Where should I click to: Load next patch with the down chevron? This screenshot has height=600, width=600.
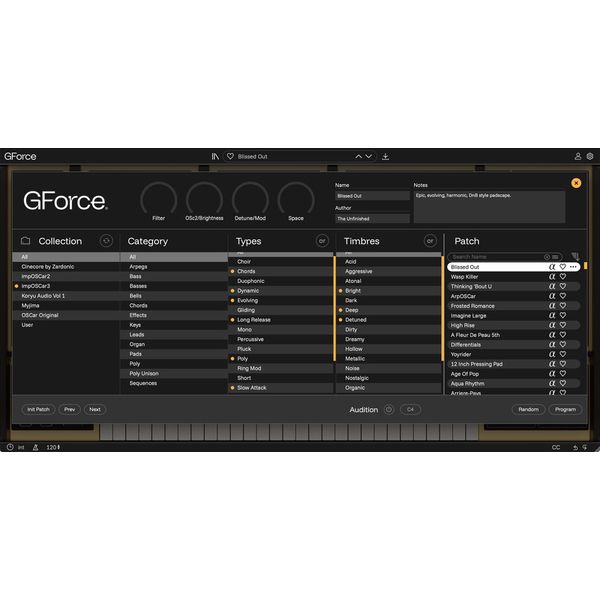tap(368, 157)
